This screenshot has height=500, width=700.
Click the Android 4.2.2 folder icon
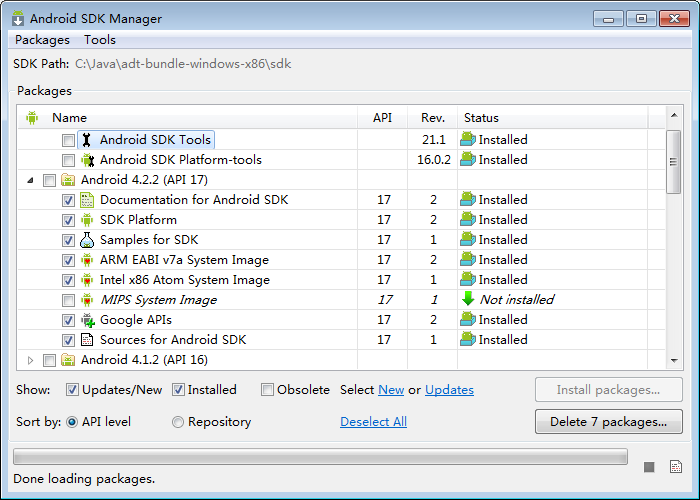coord(68,180)
